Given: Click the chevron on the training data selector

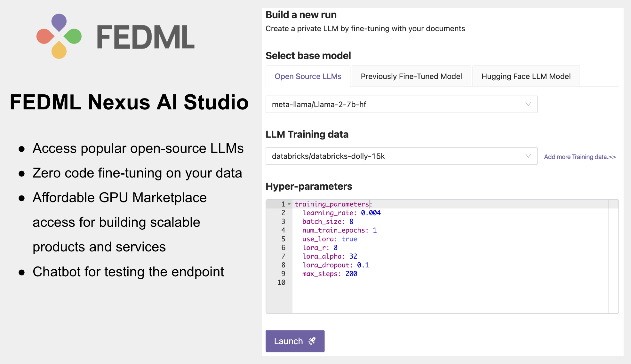Looking at the screenshot, I should pyautogui.click(x=528, y=156).
